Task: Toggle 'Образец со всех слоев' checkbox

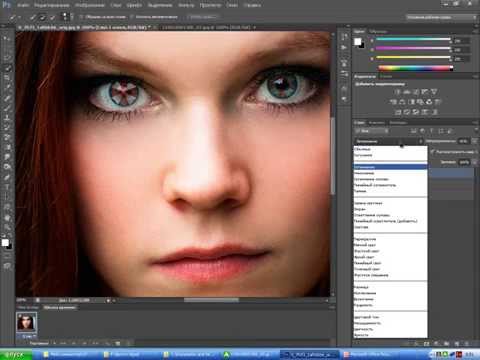Action: [81, 17]
